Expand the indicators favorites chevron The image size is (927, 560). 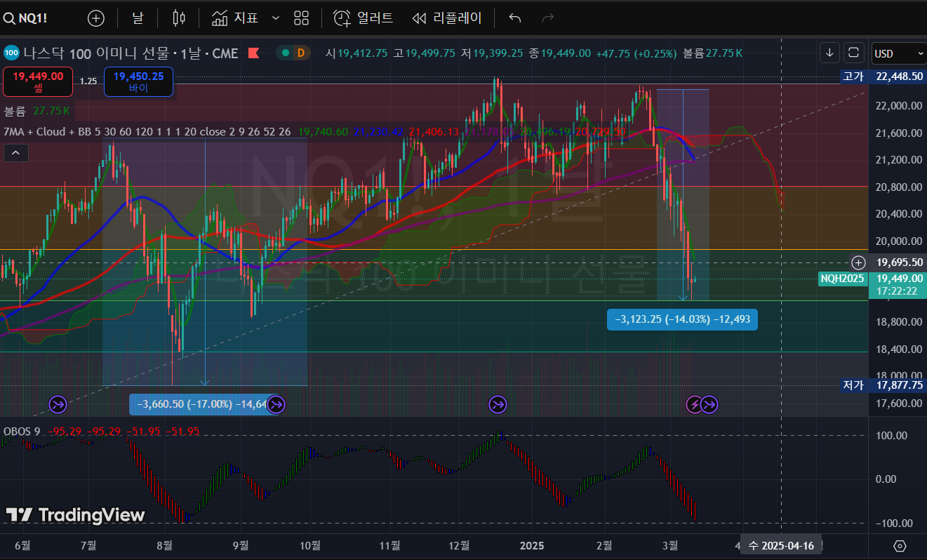275,18
